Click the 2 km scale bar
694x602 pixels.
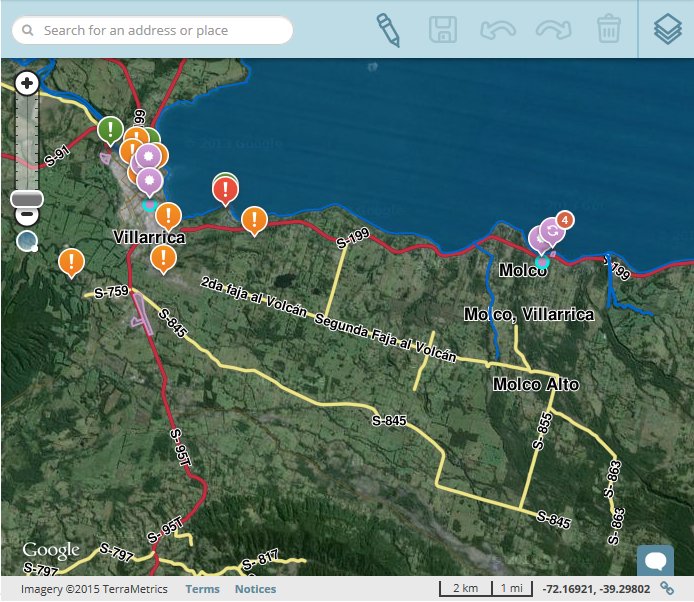[x=466, y=588]
